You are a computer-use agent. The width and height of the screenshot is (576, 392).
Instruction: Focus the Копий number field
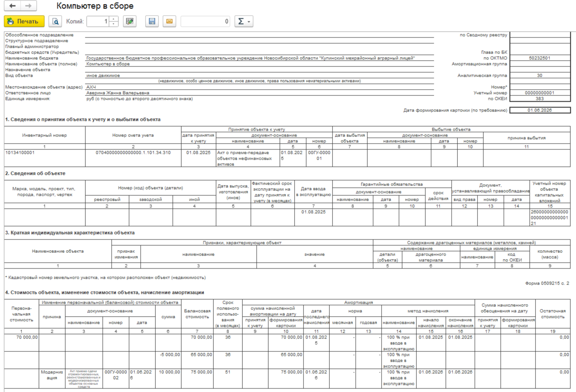tap(98, 21)
